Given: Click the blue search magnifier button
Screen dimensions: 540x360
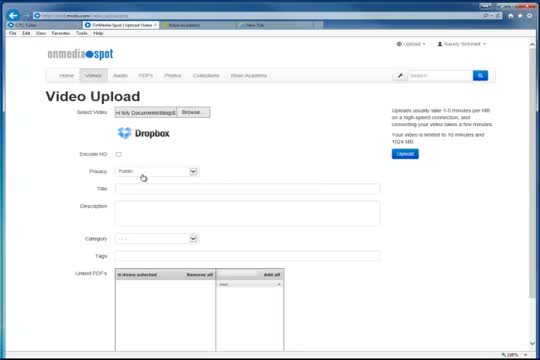Looking at the screenshot, I should pos(480,75).
